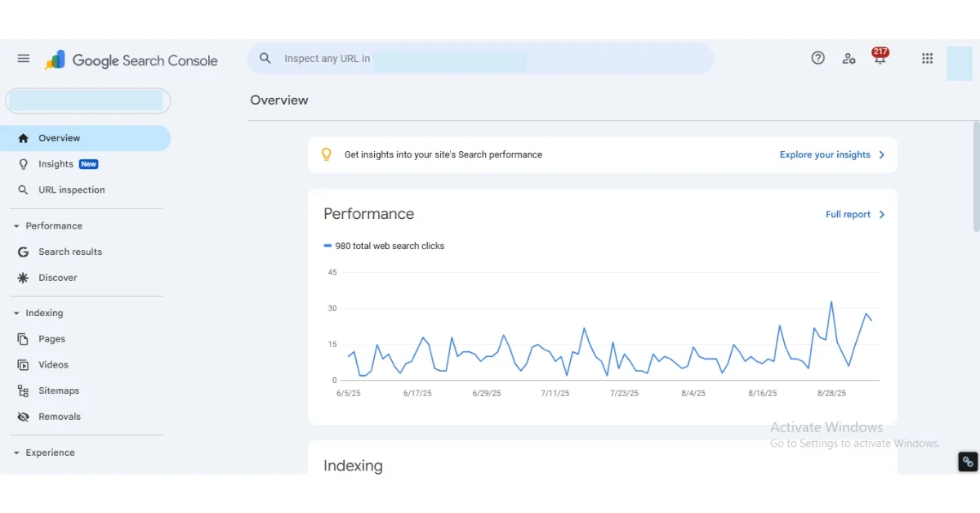Viewport: 980px width, 513px height.
Task: Click the Indexing card heading
Action: coord(353,466)
